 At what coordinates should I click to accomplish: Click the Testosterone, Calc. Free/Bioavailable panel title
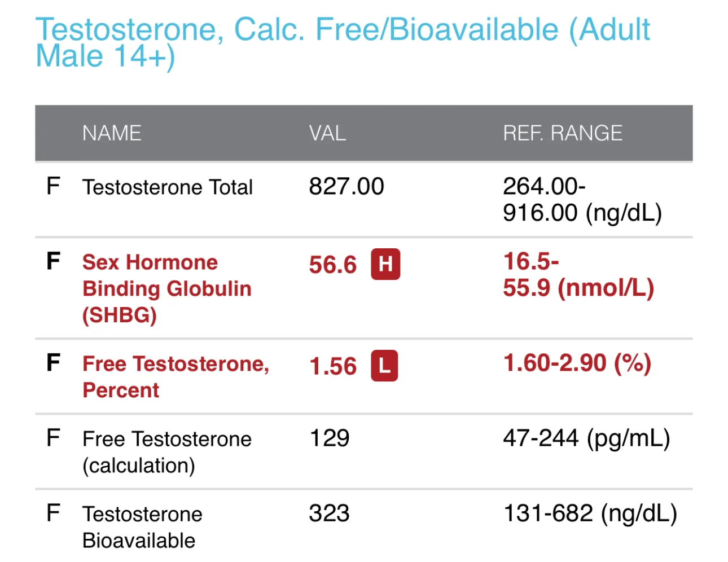343,43
